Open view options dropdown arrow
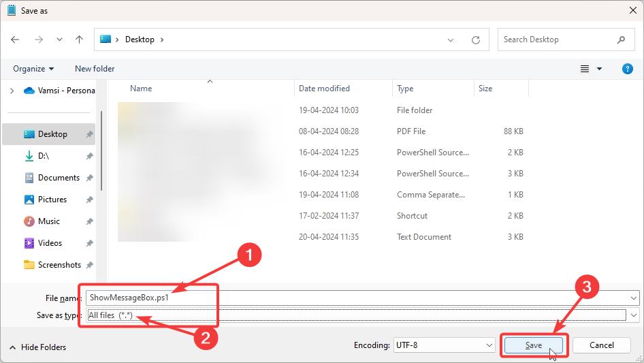The height and width of the screenshot is (363, 644). (x=599, y=69)
